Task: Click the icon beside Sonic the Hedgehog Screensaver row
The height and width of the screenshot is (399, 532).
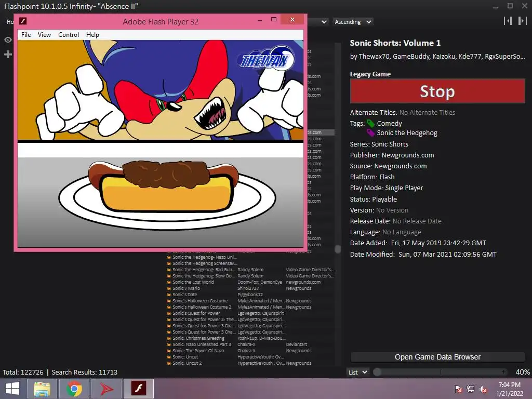Action: [x=169, y=263]
